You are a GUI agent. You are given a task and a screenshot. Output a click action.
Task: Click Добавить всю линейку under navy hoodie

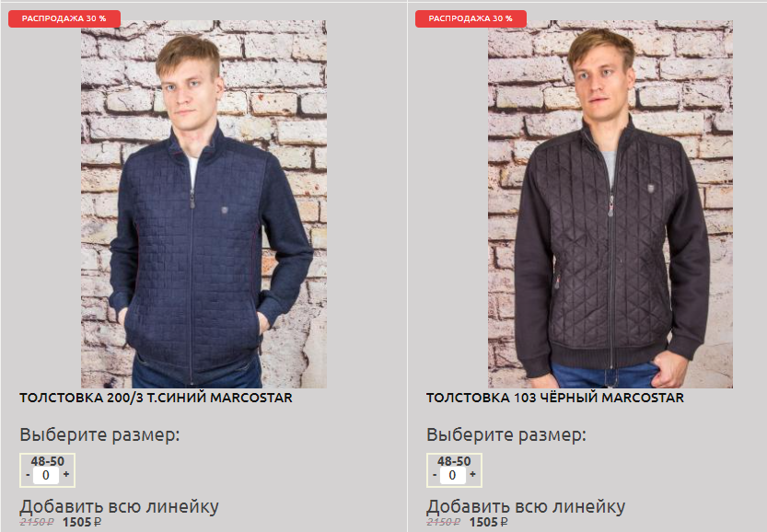click(119, 506)
